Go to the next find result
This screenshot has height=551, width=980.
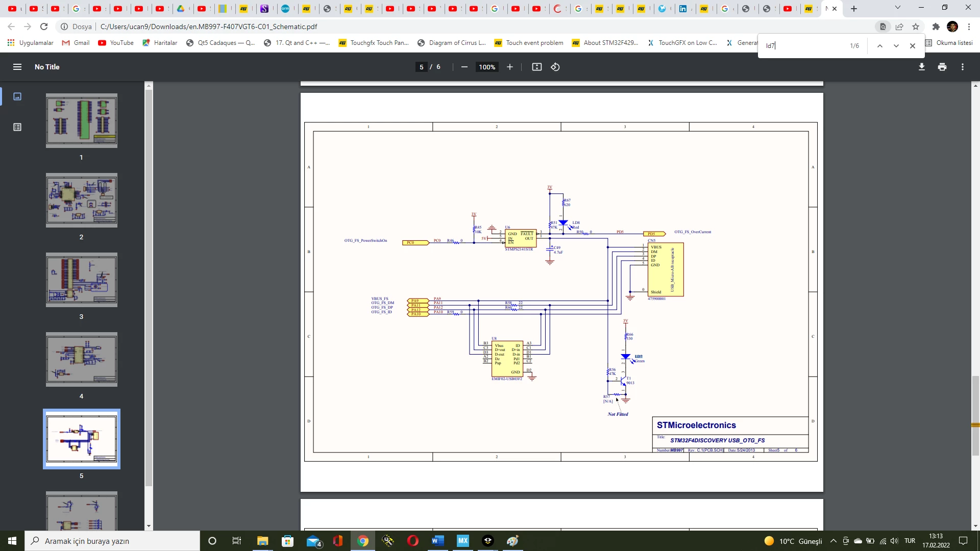[896, 46]
